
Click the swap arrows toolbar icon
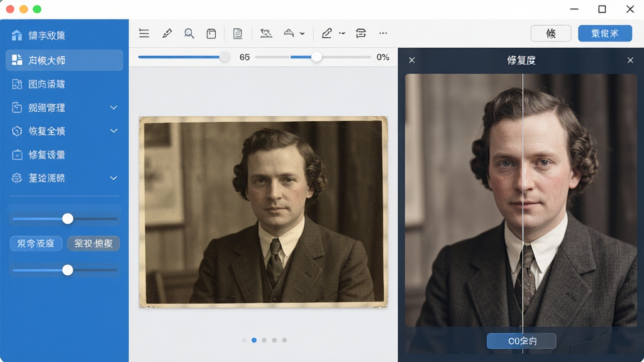361,33
